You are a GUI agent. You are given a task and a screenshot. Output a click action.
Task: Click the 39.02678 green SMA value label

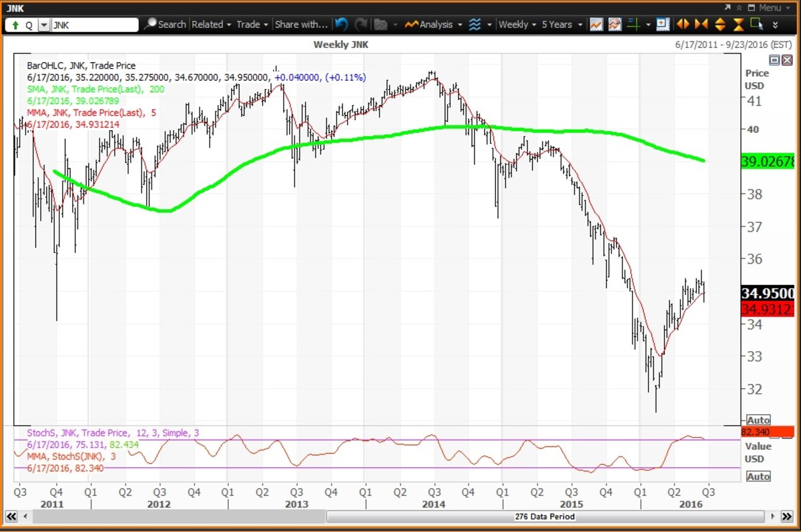pos(768,162)
